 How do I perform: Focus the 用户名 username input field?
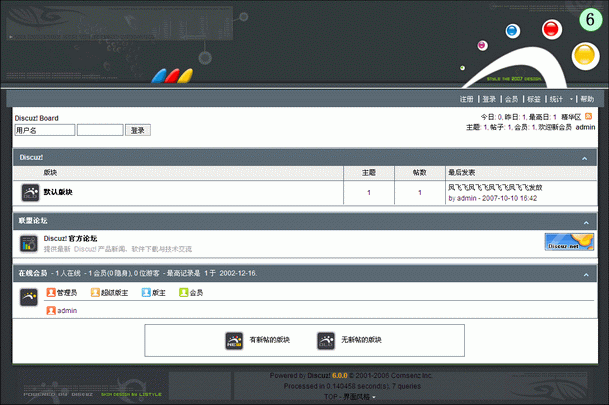(45, 130)
